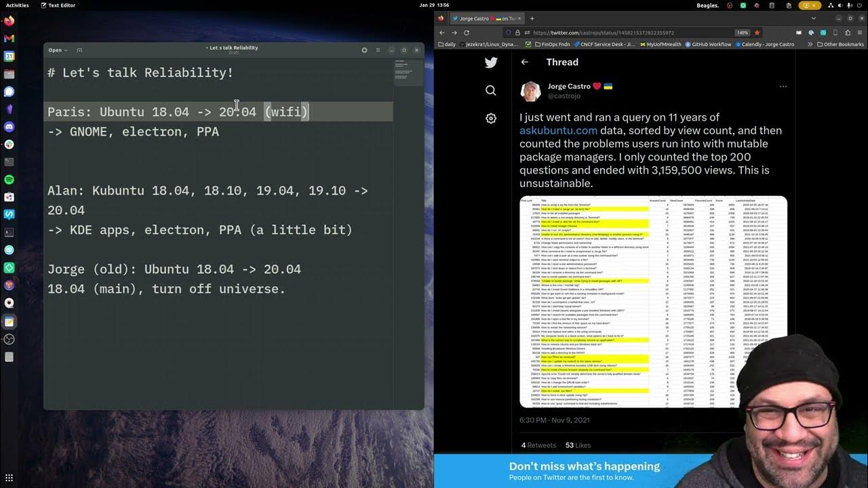Open Firefox application menu
Viewport: 868px width, 488px height.
(x=860, y=33)
